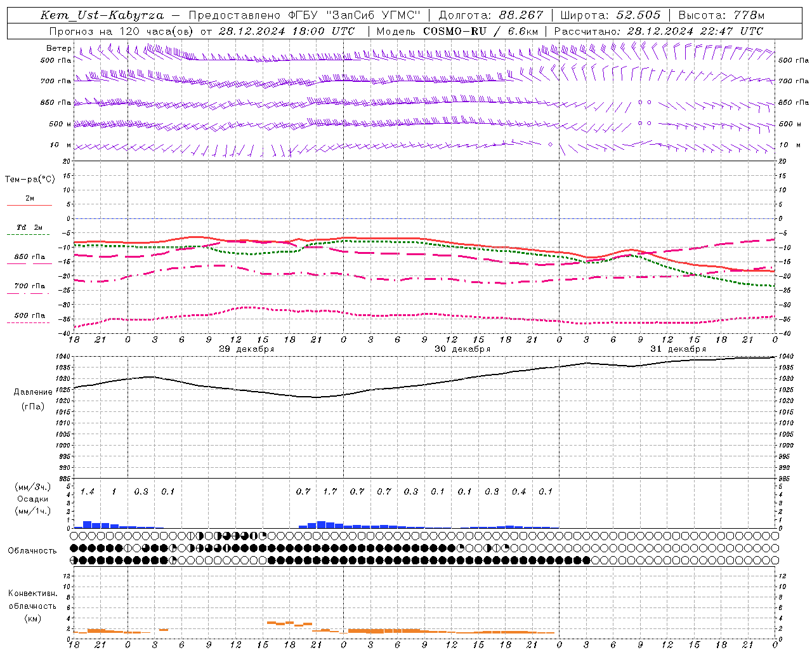
Task: Click the Тем-ра(°C) axis title
Action: click(x=30, y=180)
